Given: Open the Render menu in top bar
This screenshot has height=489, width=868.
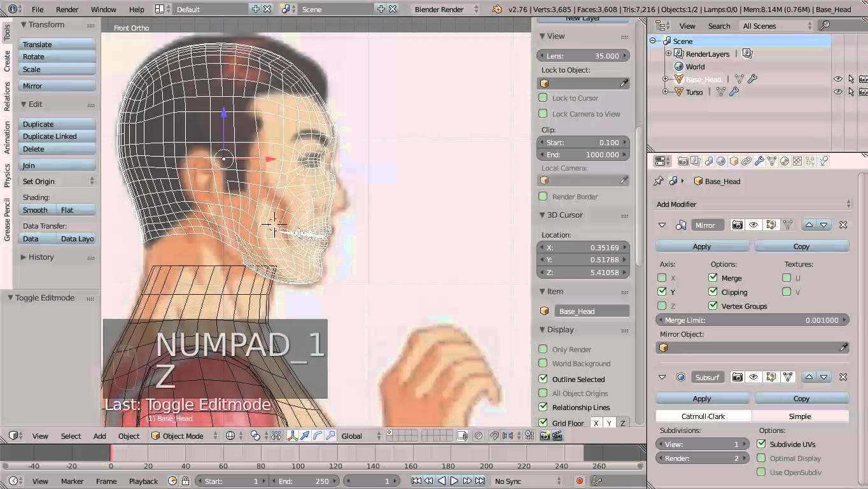Looking at the screenshot, I should [x=67, y=9].
